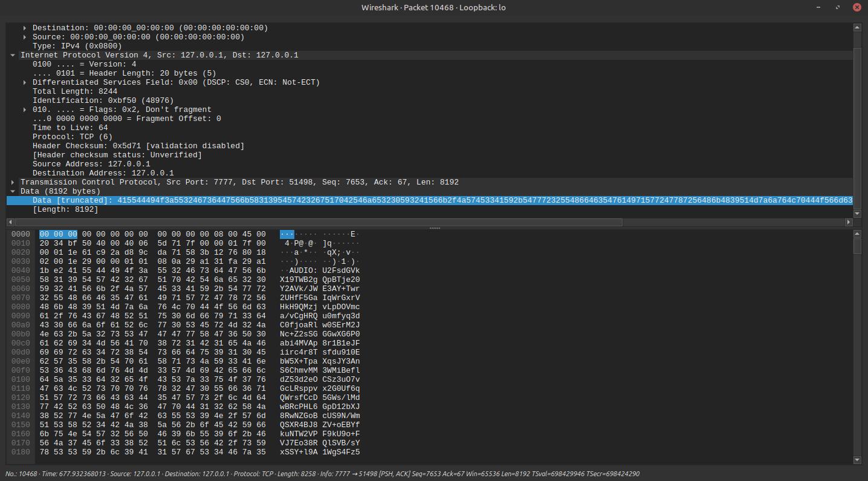868x481 pixels.
Task: Click the hex pane scrollbar up arrow
Action: point(857,234)
